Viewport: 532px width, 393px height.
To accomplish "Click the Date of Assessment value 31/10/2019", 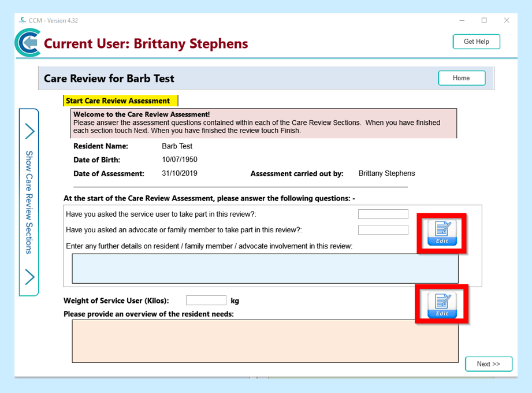I will pyautogui.click(x=180, y=173).
